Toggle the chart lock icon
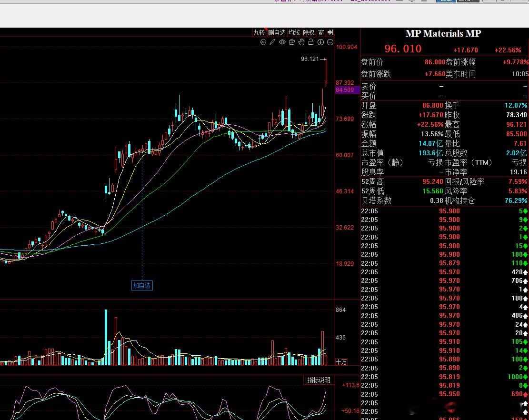Screen dimensions: 529x420 (311, 42)
